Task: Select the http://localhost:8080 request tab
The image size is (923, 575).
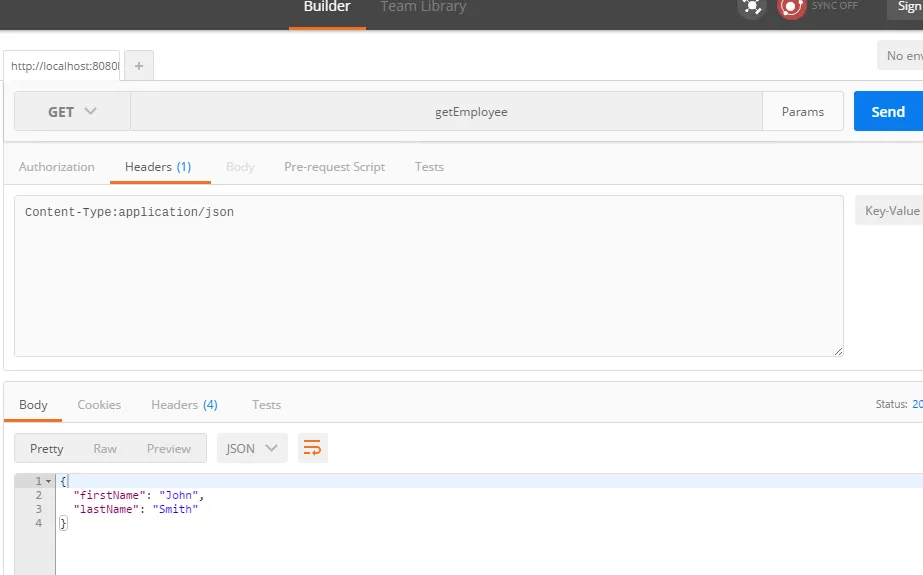Action: 62,66
